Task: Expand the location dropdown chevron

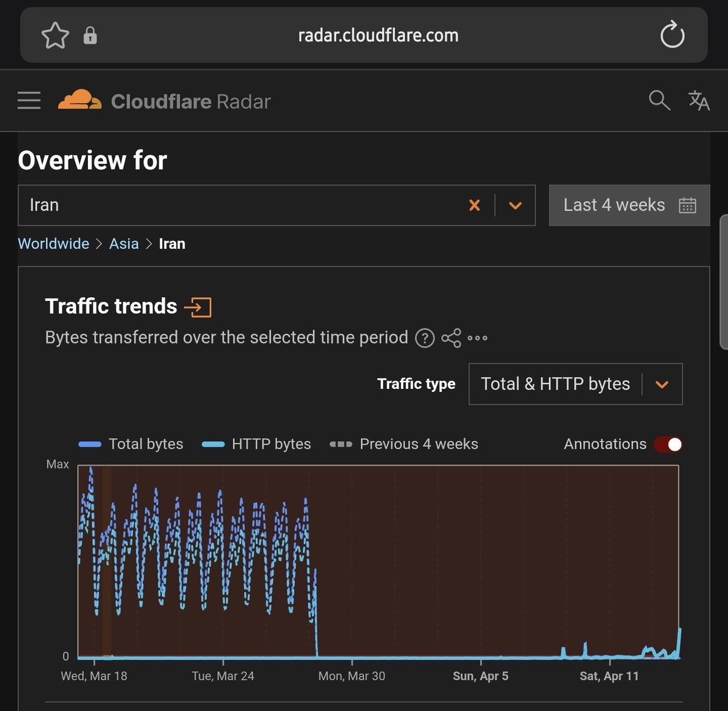Action: (x=516, y=206)
